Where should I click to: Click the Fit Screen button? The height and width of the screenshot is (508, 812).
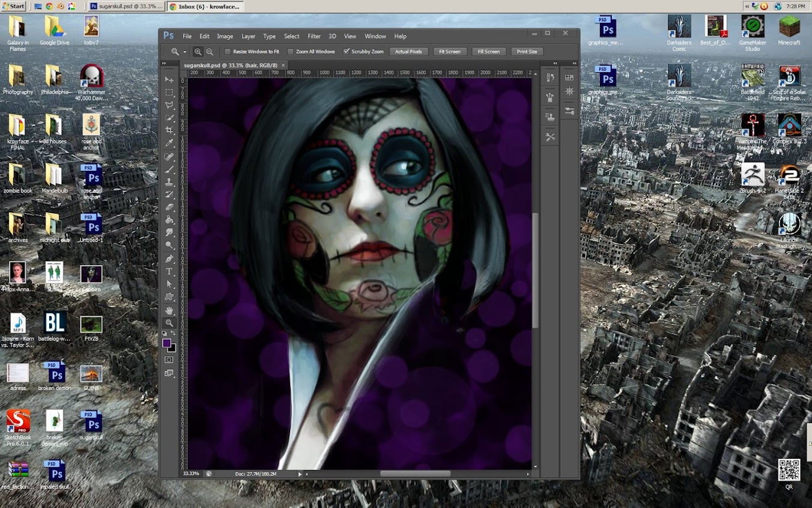[449, 52]
